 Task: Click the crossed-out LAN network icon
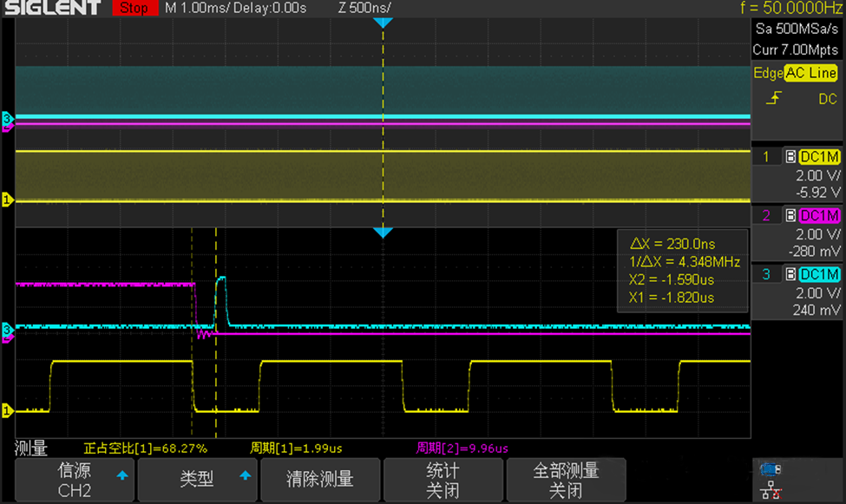click(x=769, y=490)
